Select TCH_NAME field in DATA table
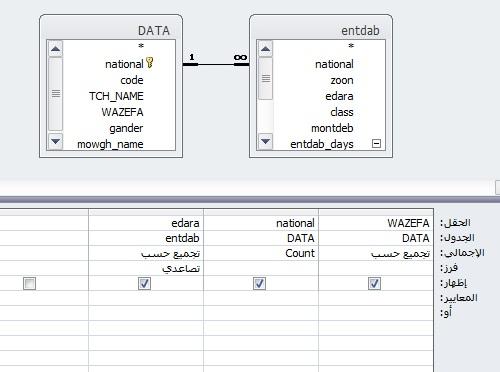The height and width of the screenshot is (372, 500). coord(116,96)
